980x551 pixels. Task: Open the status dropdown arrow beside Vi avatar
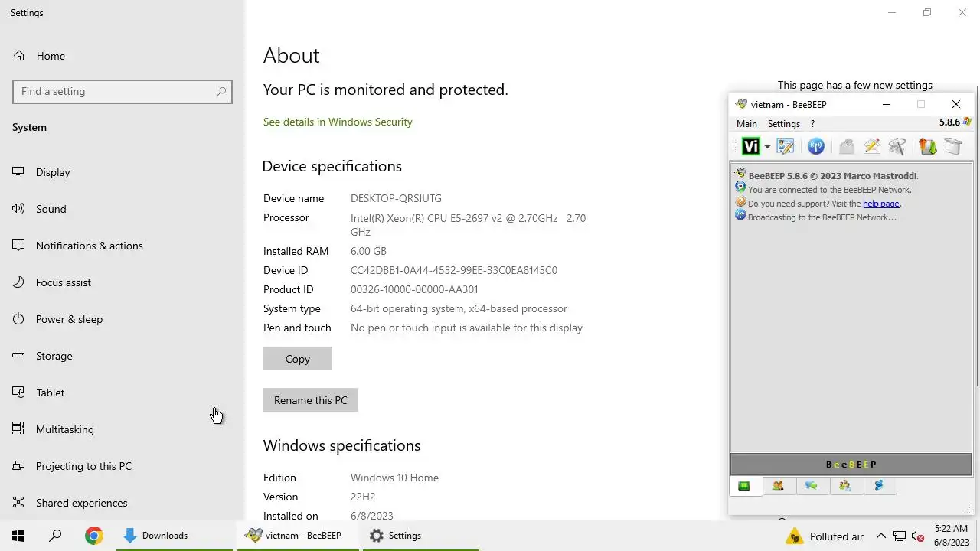[767, 147]
